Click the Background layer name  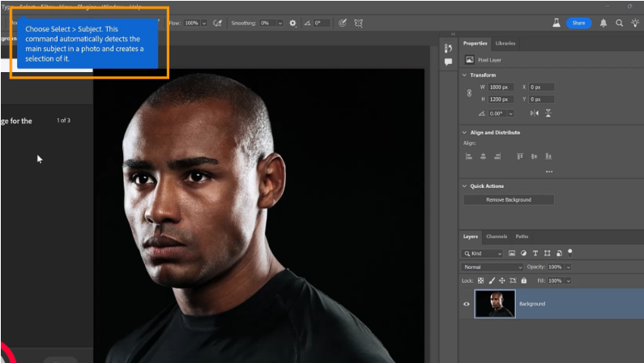click(x=532, y=304)
